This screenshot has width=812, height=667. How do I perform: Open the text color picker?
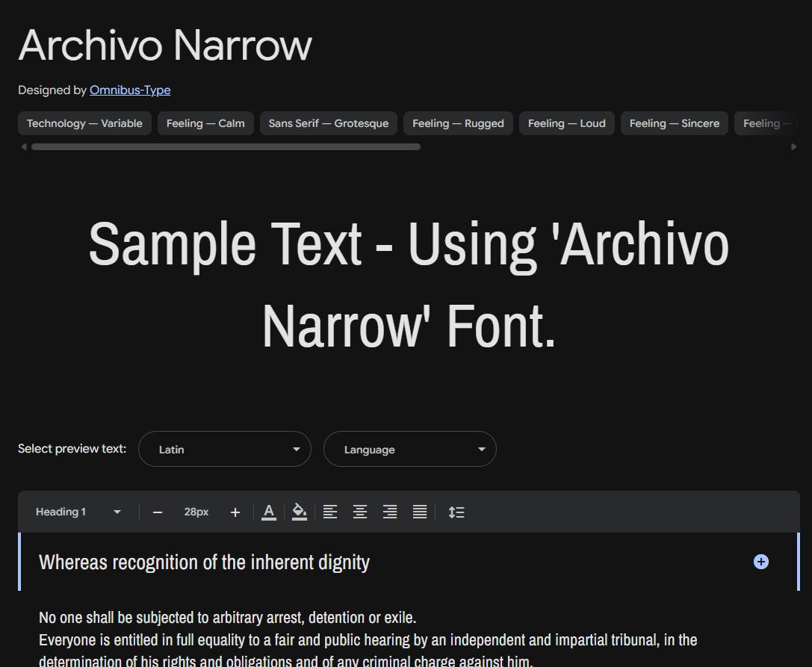click(x=269, y=512)
